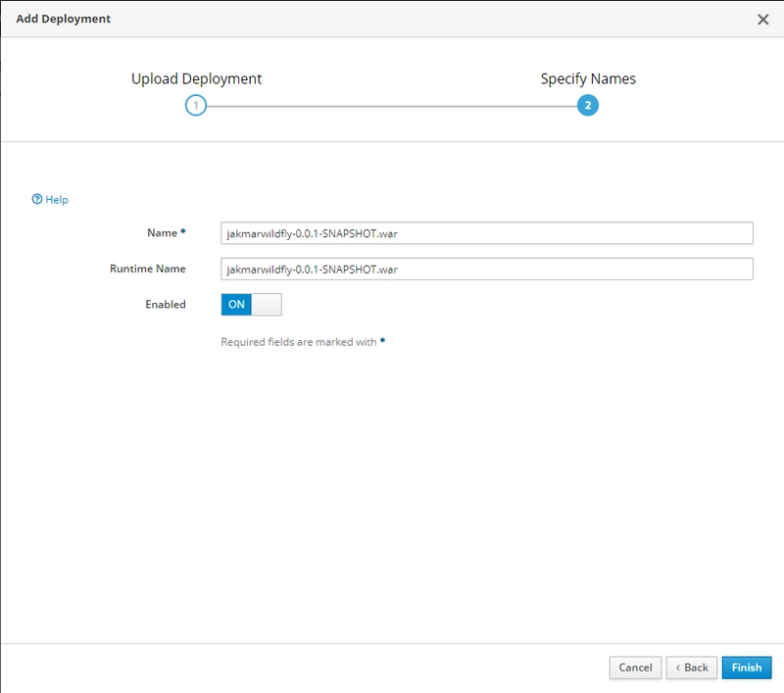Click the 'Required fields are marked with' note
The width and height of the screenshot is (784, 693).
click(x=303, y=342)
